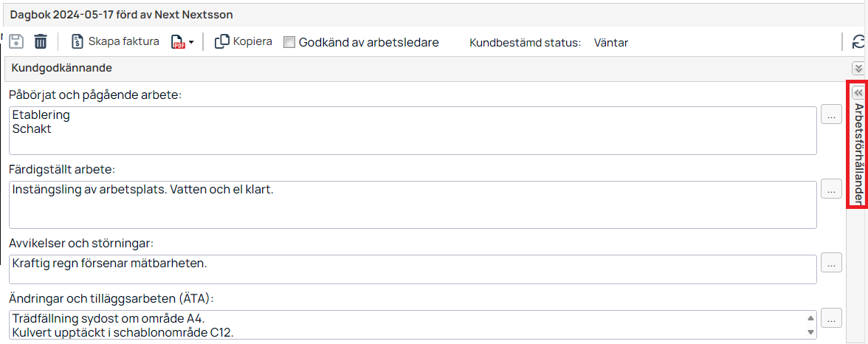
Task: Open the PDF dropdown arrow
Action: (191, 43)
